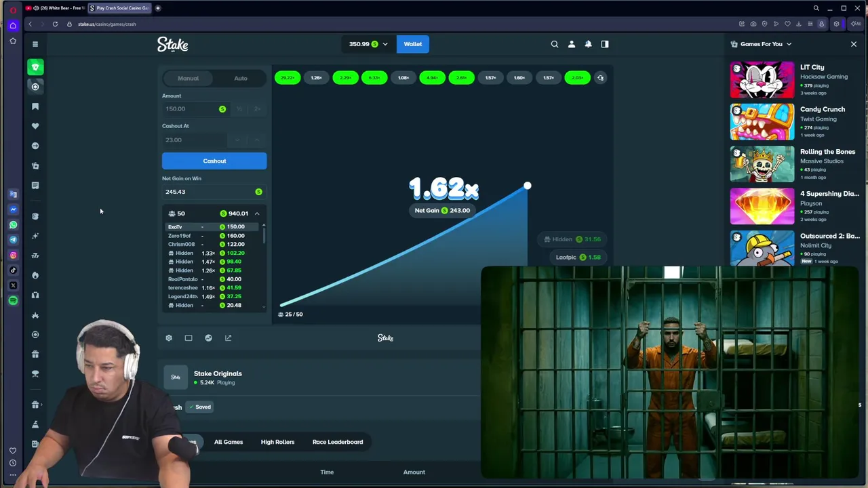Click the pop-out trend arrow icon
868x488 pixels.
click(x=228, y=338)
